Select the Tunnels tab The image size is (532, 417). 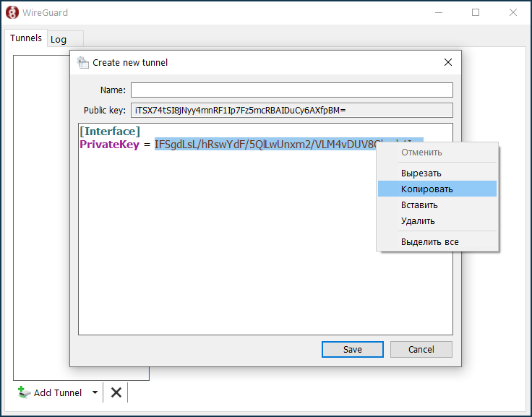click(x=26, y=38)
